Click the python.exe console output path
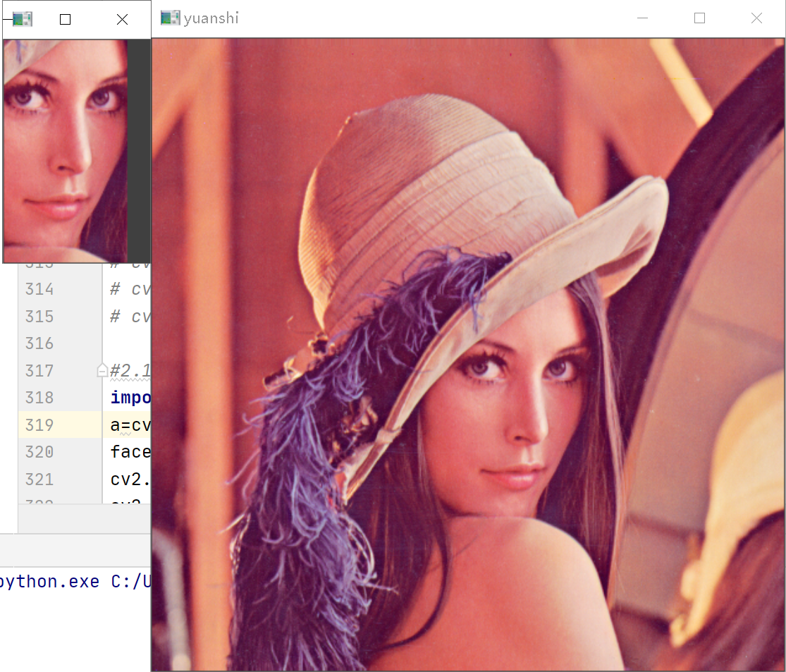 coord(75,582)
